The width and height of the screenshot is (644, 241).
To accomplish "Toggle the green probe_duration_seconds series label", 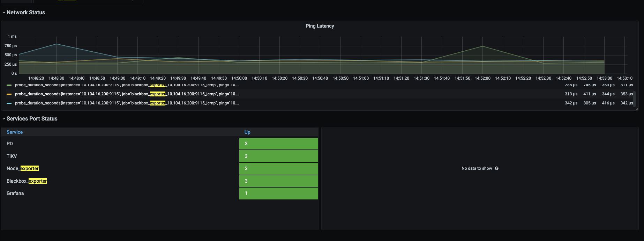I will (x=127, y=85).
